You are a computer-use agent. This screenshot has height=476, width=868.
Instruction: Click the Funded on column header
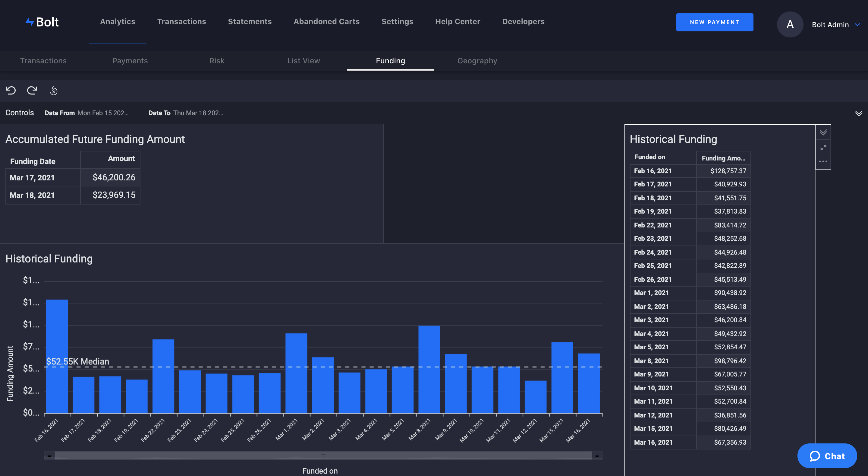tap(650, 157)
